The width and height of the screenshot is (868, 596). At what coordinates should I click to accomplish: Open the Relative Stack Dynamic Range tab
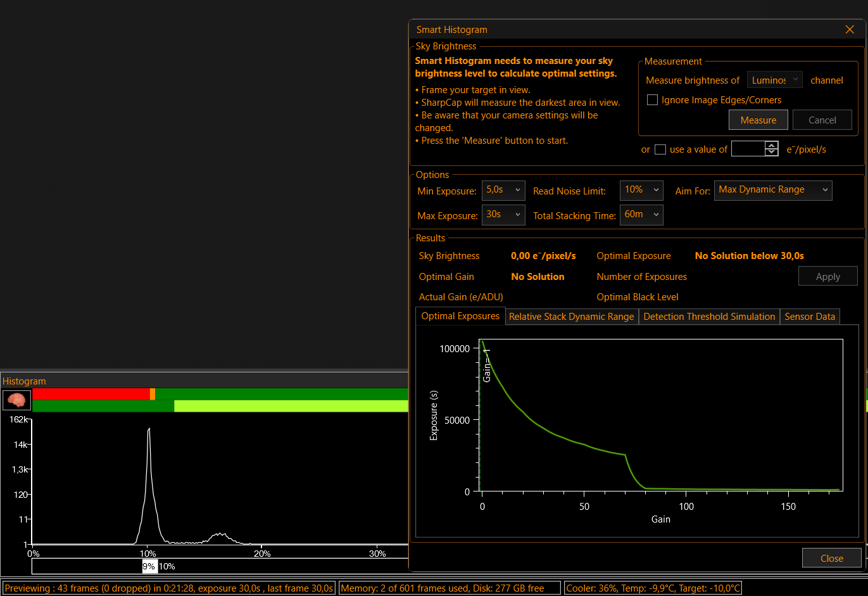coord(571,317)
